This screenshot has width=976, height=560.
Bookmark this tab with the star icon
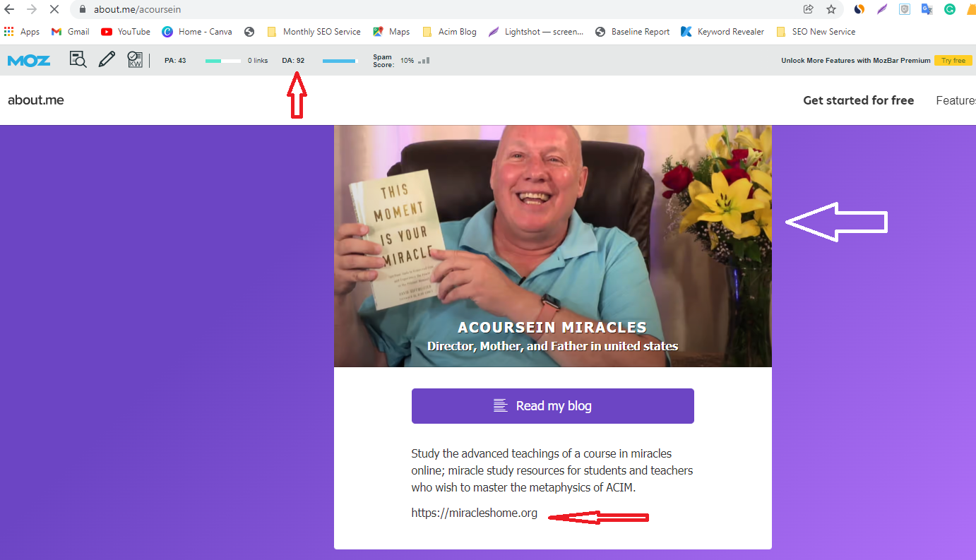(x=831, y=10)
